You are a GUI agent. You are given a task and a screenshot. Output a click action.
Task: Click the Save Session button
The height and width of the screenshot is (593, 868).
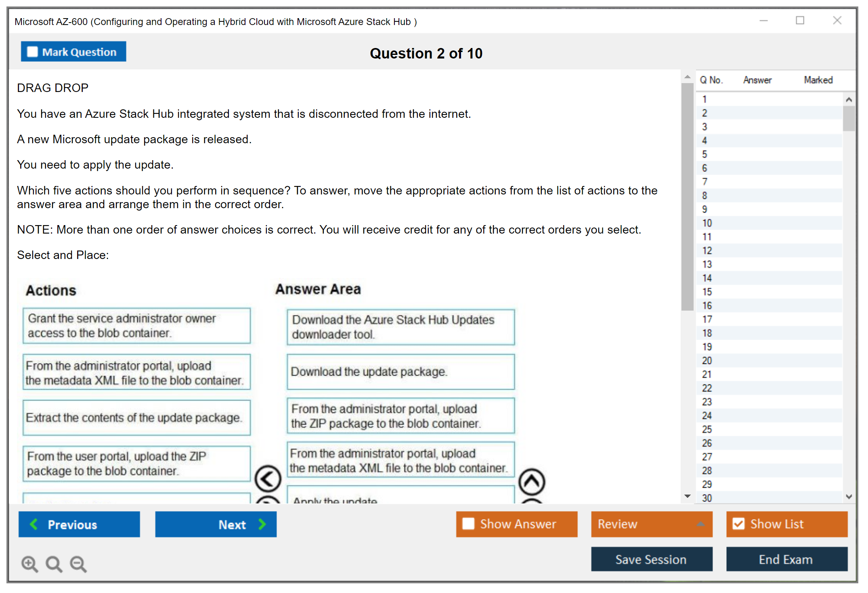(651, 559)
